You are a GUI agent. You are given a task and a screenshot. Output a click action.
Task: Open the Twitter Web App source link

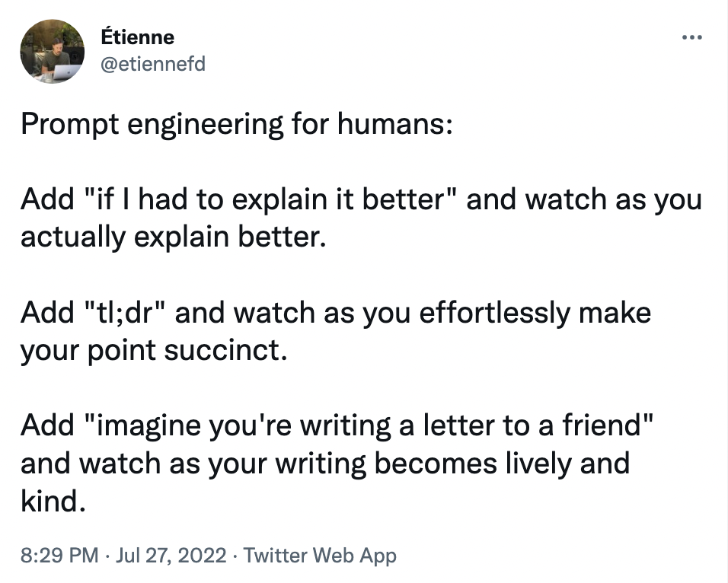tap(320, 555)
